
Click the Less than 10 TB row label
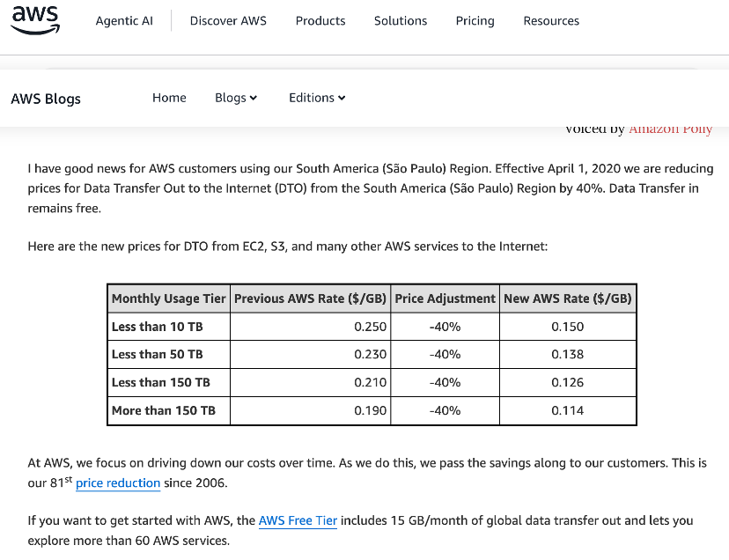click(157, 327)
